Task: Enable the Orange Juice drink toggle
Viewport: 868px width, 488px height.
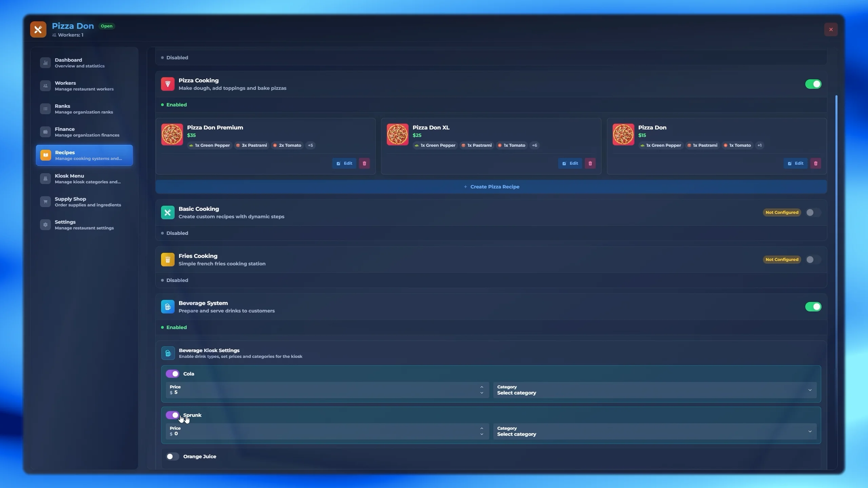Action: coord(173,456)
